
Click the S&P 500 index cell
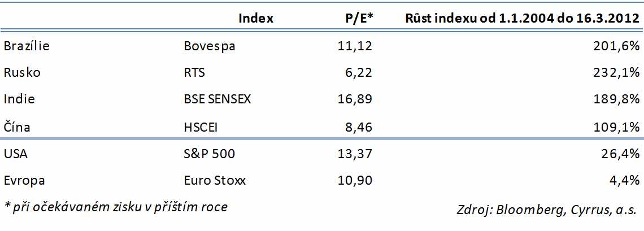coord(210,154)
